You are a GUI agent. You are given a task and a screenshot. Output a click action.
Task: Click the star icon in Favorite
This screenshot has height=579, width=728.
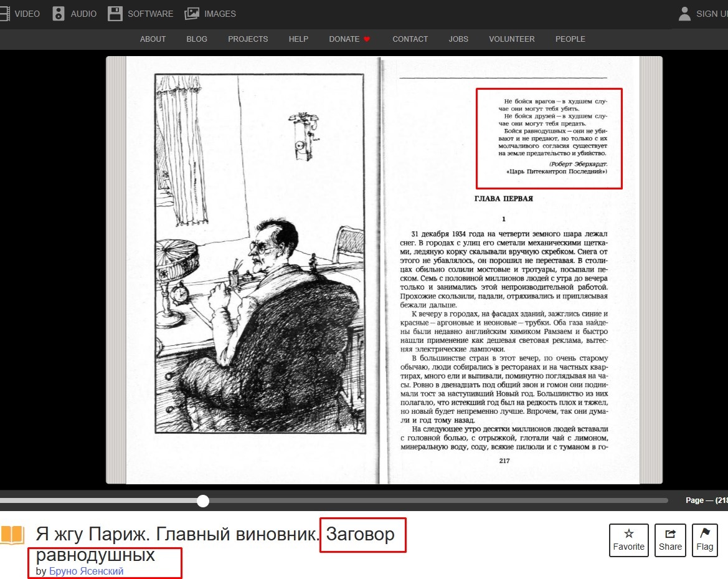click(x=628, y=534)
